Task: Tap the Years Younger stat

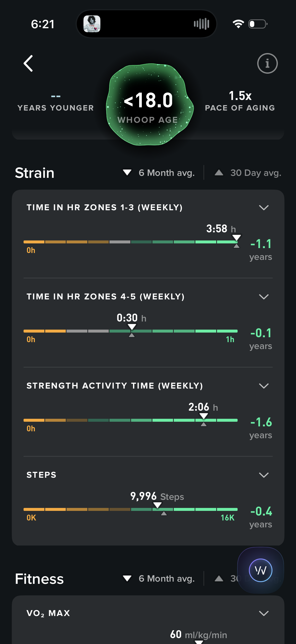Action: pyautogui.click(x=55, y=102)
